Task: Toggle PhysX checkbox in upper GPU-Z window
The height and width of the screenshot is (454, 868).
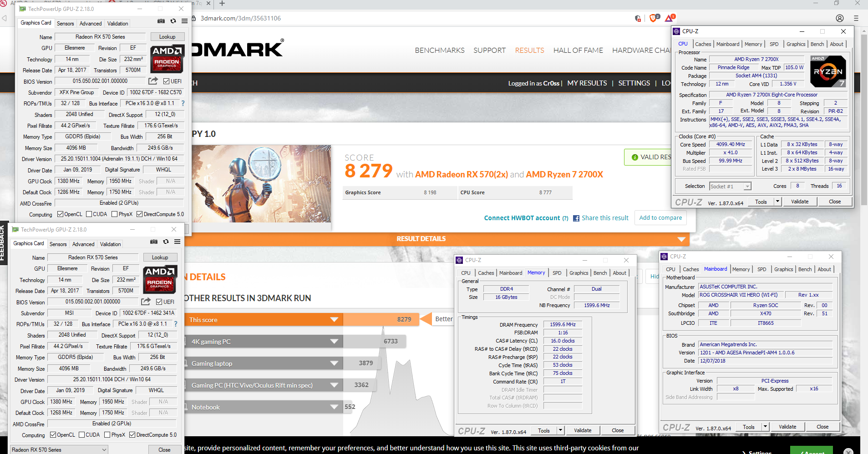Action: [x=115, y=214]
